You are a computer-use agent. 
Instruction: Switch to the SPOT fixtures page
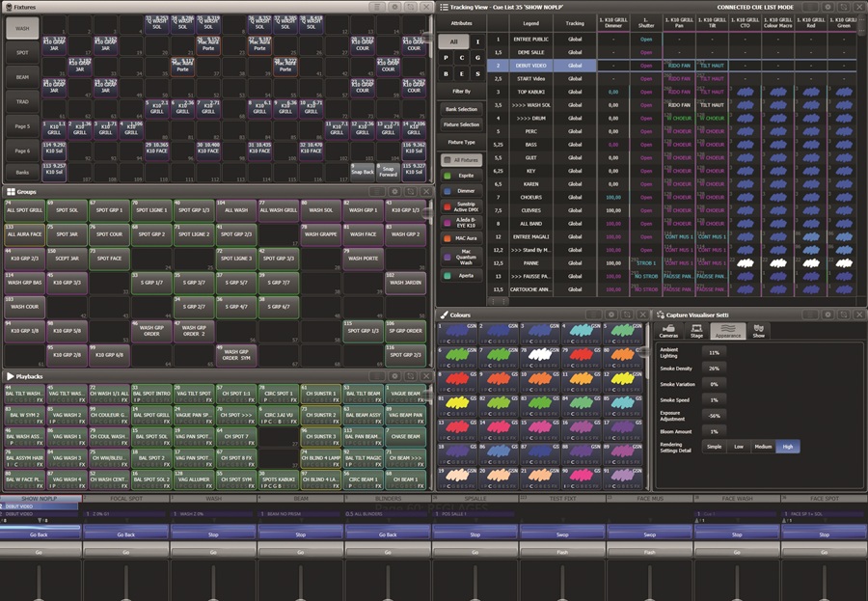(21, 52)
